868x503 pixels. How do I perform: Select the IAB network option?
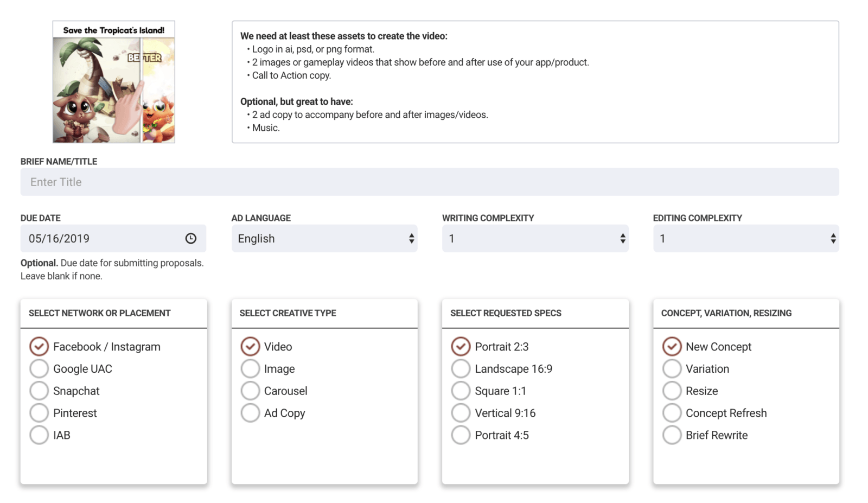point(39,435)
